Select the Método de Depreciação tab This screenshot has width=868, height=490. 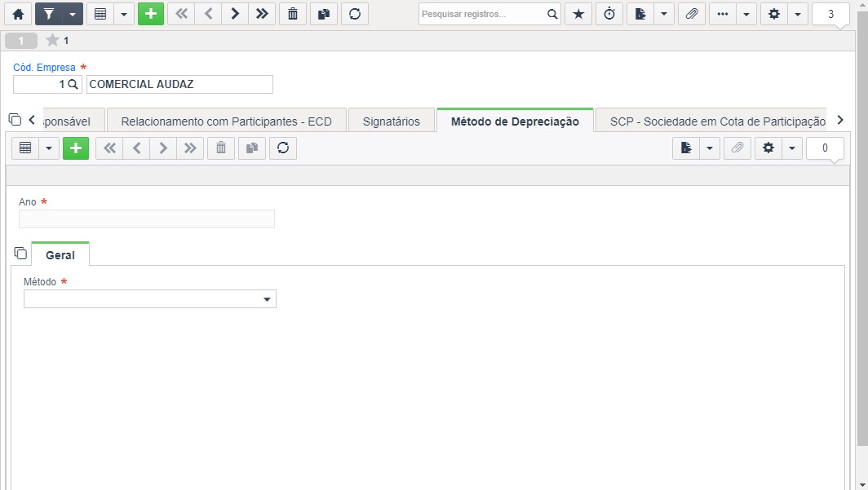[x=515, y=121]
